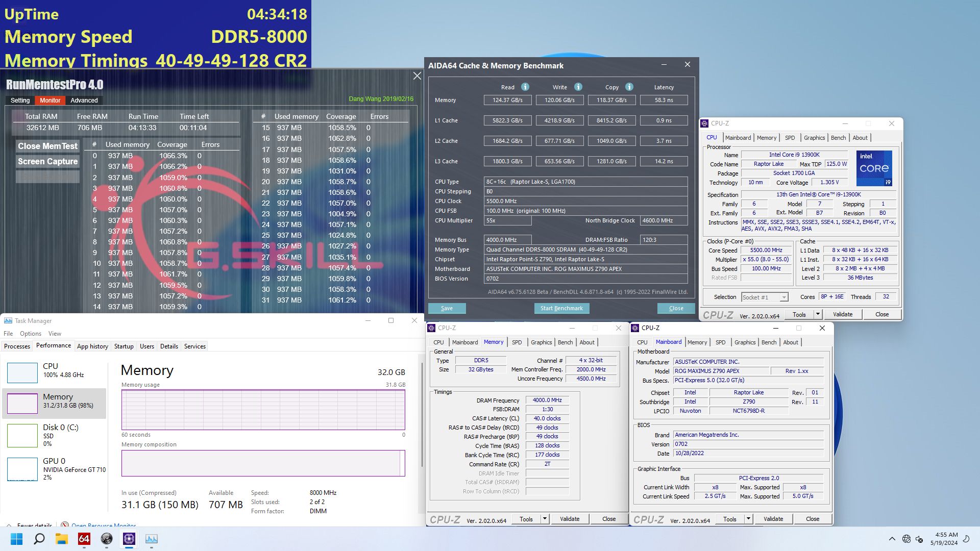Open File Explorer from the taskbar

point(62,539)
